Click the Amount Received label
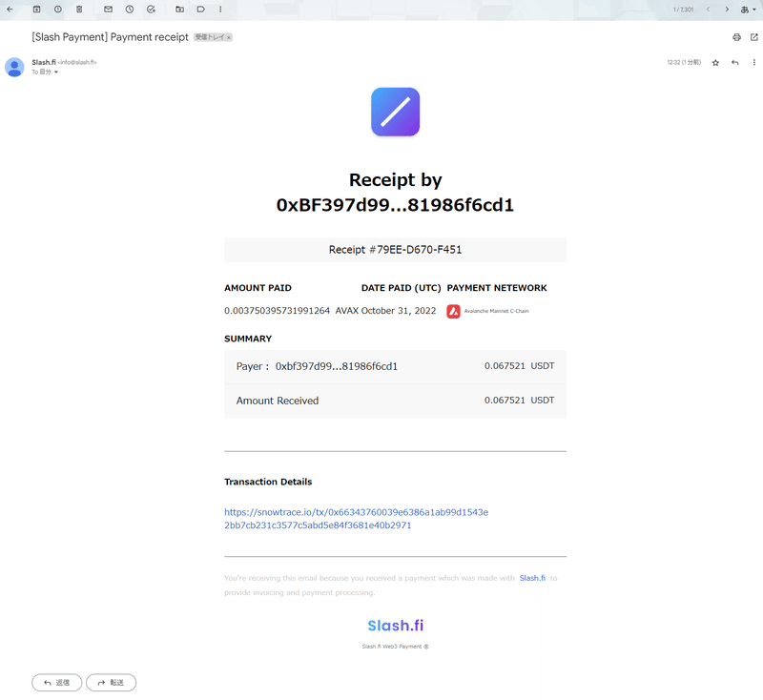 click(x=278, y=401)
